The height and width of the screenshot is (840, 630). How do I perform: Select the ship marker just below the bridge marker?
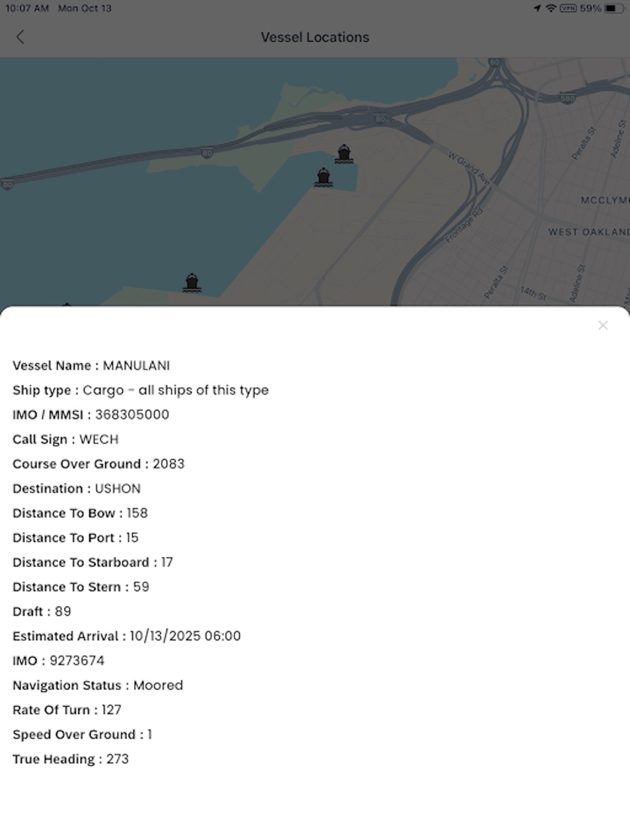pyautogui.click(x=323, y=177)
